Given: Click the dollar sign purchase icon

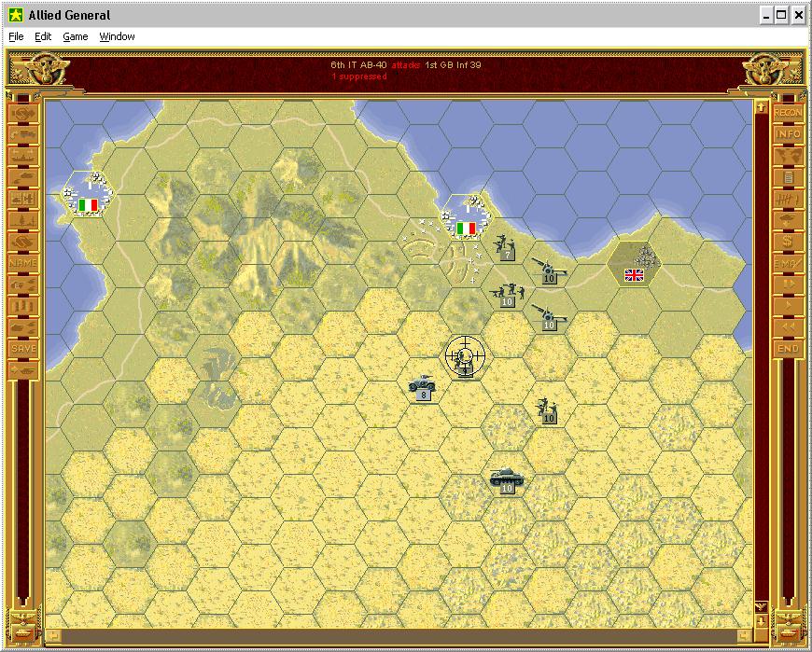Looking at the screenshot, I should (x=788, y=242).
